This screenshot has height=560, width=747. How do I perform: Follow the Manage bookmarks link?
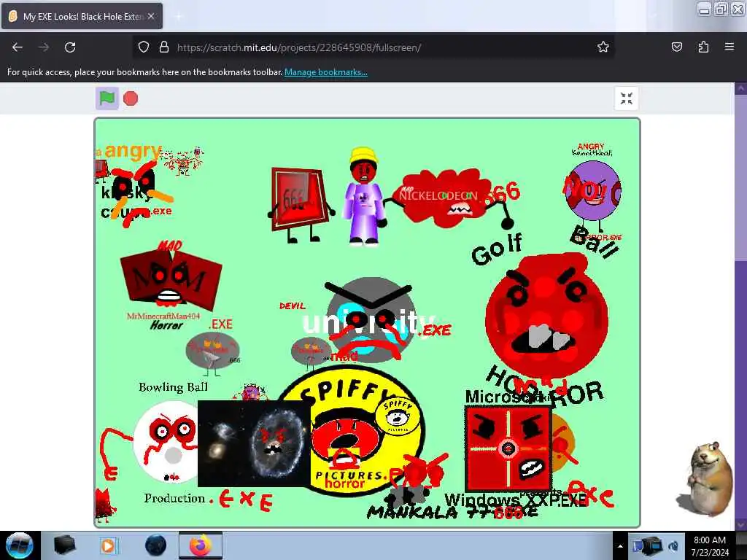click(x=326, y=72)
